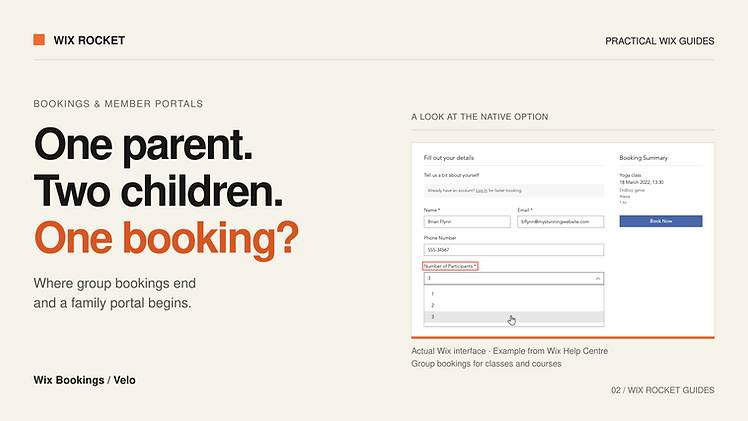Click the orange One booking? headline

click(x=166, y=238)
